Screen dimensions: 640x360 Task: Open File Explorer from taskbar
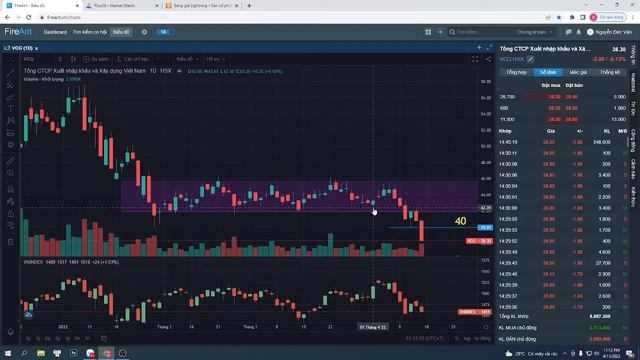click(x=40, y=353)
